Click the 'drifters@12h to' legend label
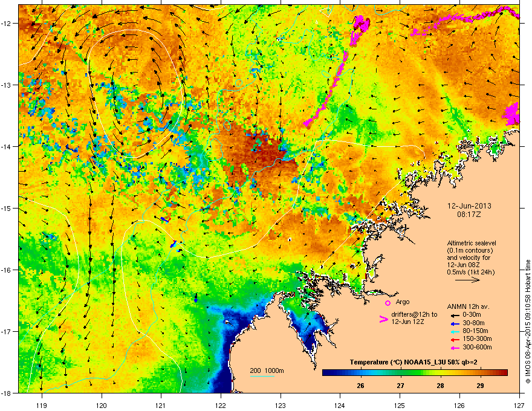Screen dimensions: 532x411 (x=414, y=315)
